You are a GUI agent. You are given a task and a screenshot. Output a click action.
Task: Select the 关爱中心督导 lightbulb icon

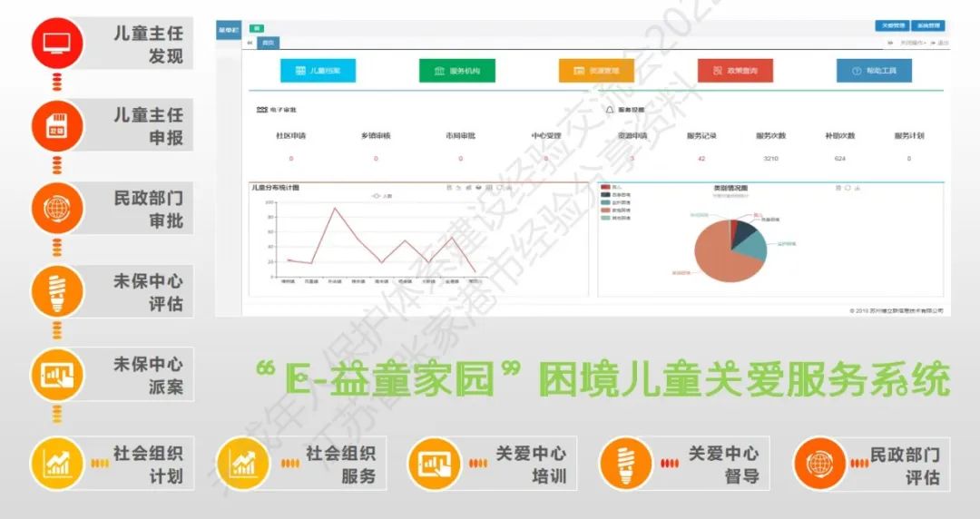point(624,463)
